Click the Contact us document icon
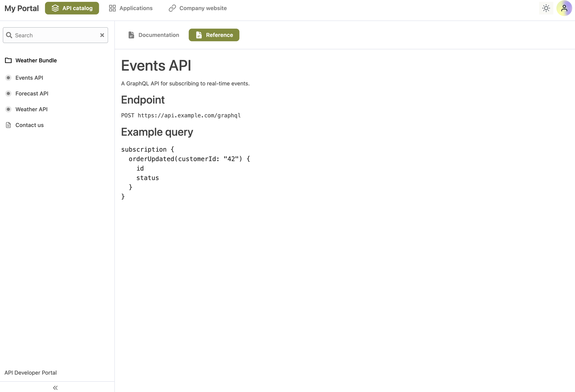The width and height of the screenshot is (575, 392). (x=8, y=125)
